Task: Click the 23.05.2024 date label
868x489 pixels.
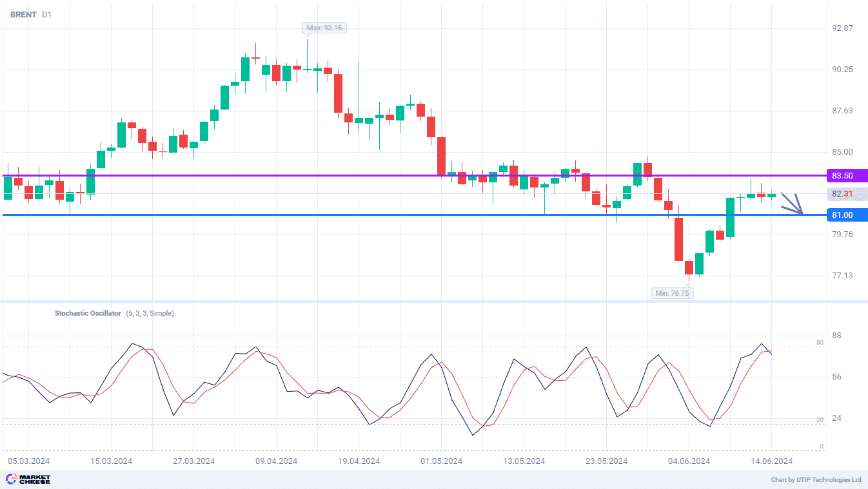Action: (x=606, y=461)
